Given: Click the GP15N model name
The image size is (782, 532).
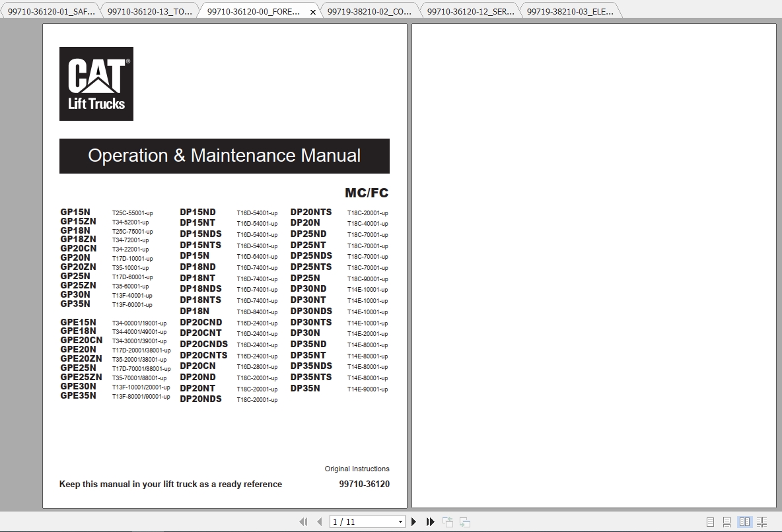Looking at the screenshot, I should tap(75, 212).
